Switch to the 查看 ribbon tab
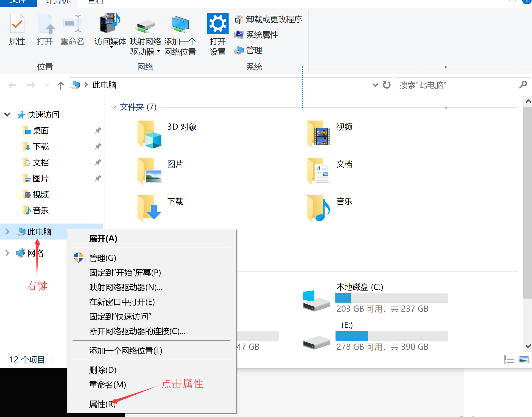This screenshot has width=532, height=417. (x=95, y=2)
